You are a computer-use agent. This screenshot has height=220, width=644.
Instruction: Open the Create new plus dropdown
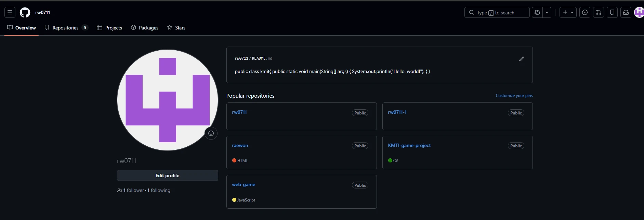point(568,12)
